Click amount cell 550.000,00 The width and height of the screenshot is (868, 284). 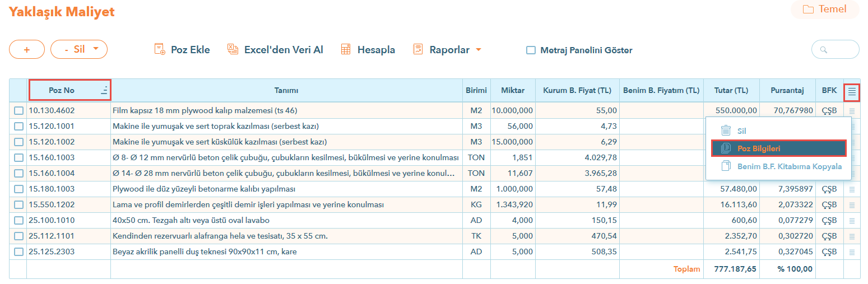click(731, 111)
